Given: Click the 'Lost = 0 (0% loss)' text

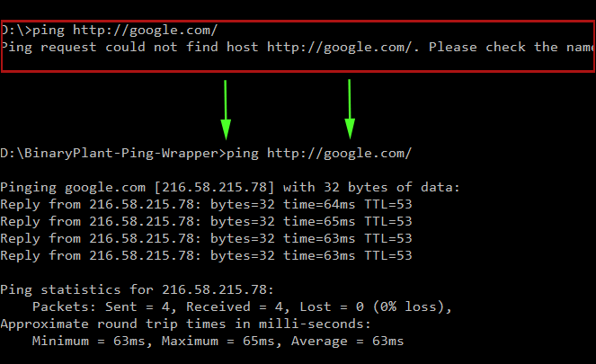Looking at the screenshot, I should click(376, 307).
